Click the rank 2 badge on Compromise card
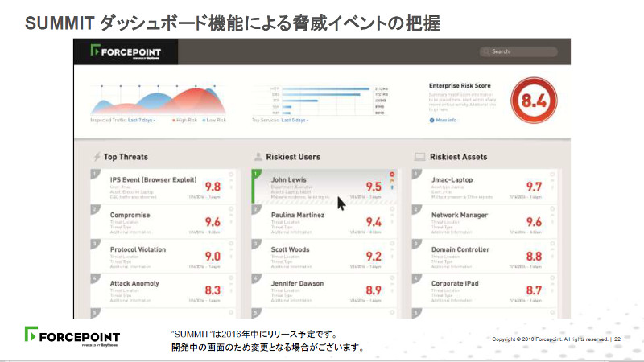 point(94,209)
